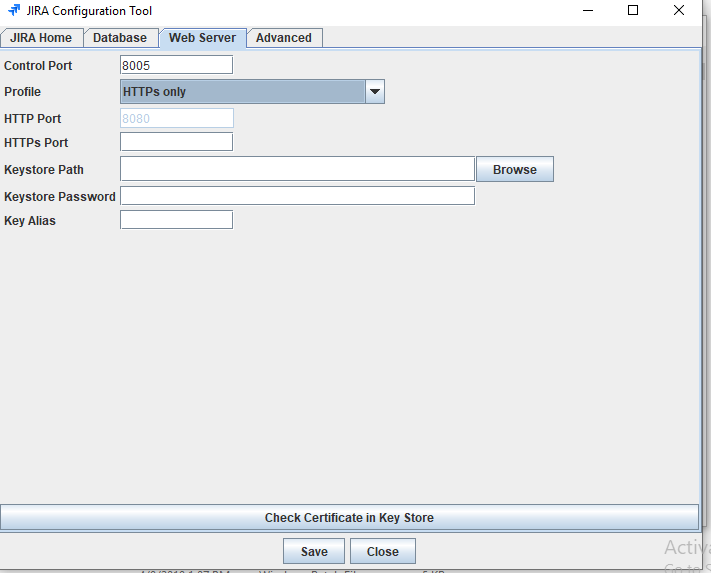Click the Control Port label

click(x=38, y=66)
